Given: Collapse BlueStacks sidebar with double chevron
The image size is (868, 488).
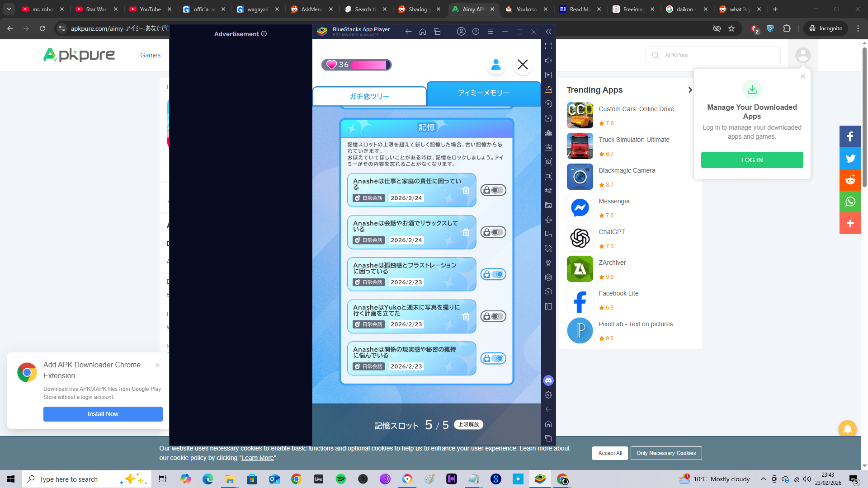Looking at the screenshot, I should tap(548, 32).
